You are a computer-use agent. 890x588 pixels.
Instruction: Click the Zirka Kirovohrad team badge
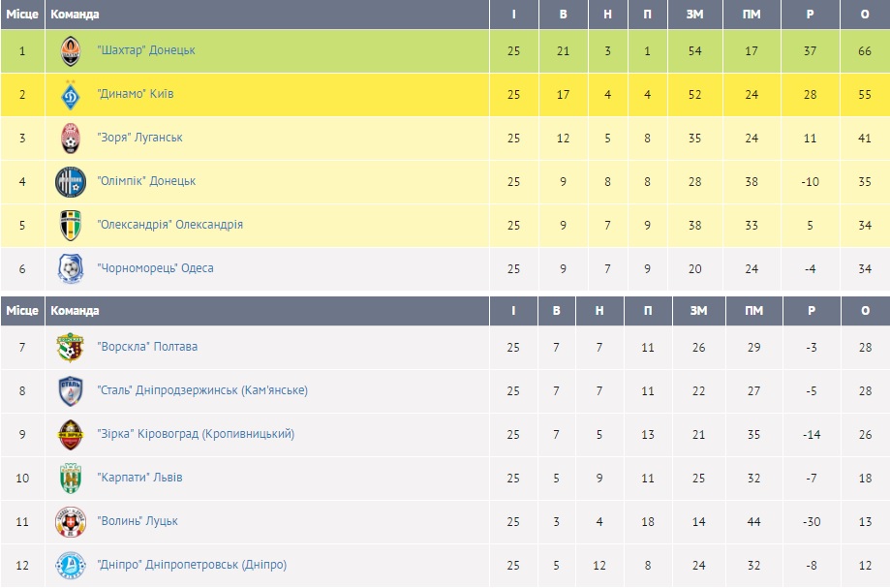pos(71,434)
